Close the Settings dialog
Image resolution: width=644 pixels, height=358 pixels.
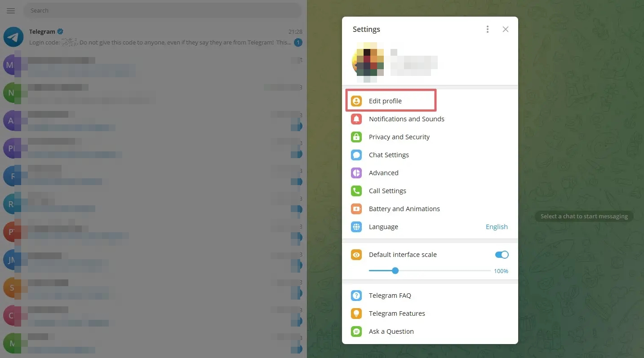506,29
